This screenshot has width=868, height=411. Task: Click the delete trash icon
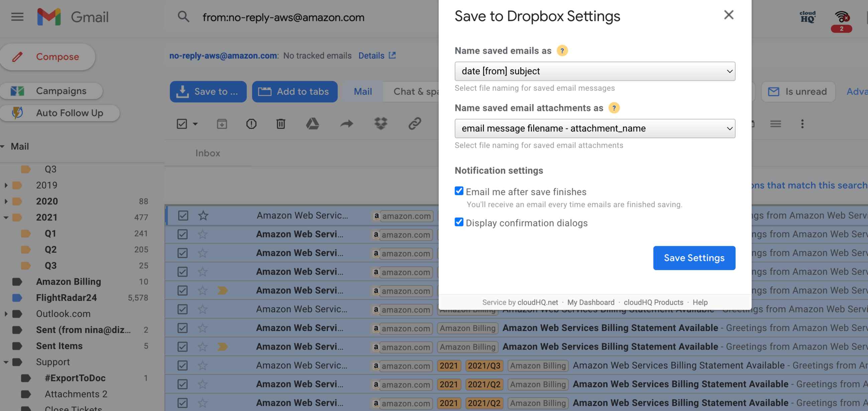[x=281, y=124]
